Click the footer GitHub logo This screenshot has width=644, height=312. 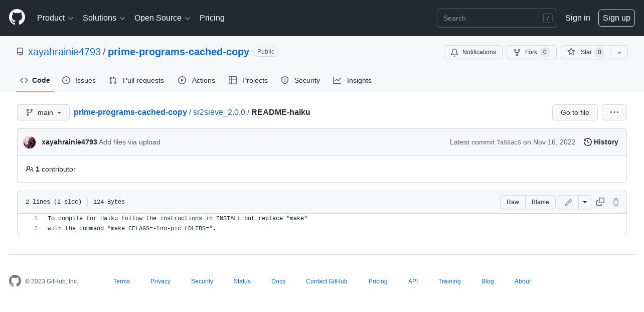[15, 281]
